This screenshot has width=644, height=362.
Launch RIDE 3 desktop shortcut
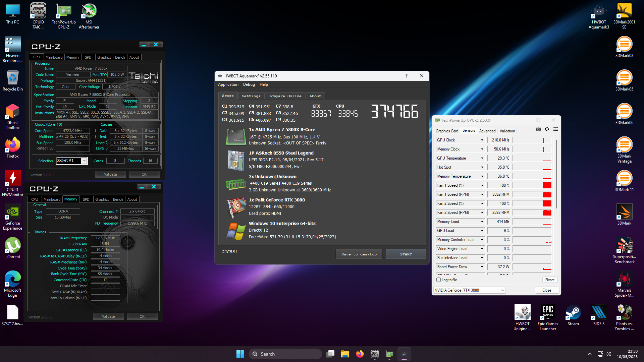click(x=599, y=315)
